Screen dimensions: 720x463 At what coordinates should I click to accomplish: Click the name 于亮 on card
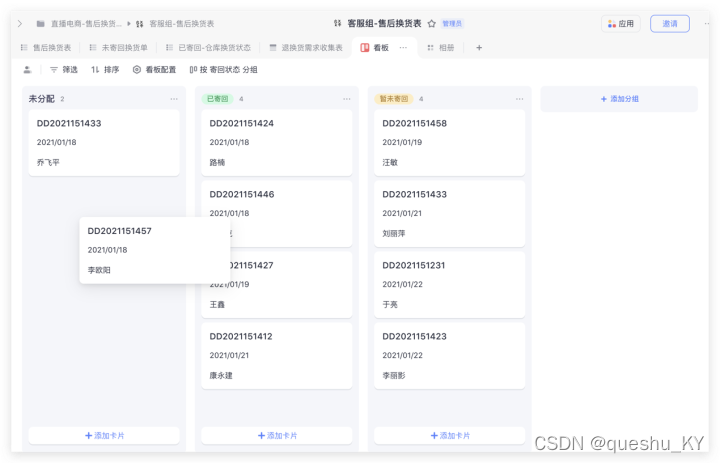(x=390, y=305)
